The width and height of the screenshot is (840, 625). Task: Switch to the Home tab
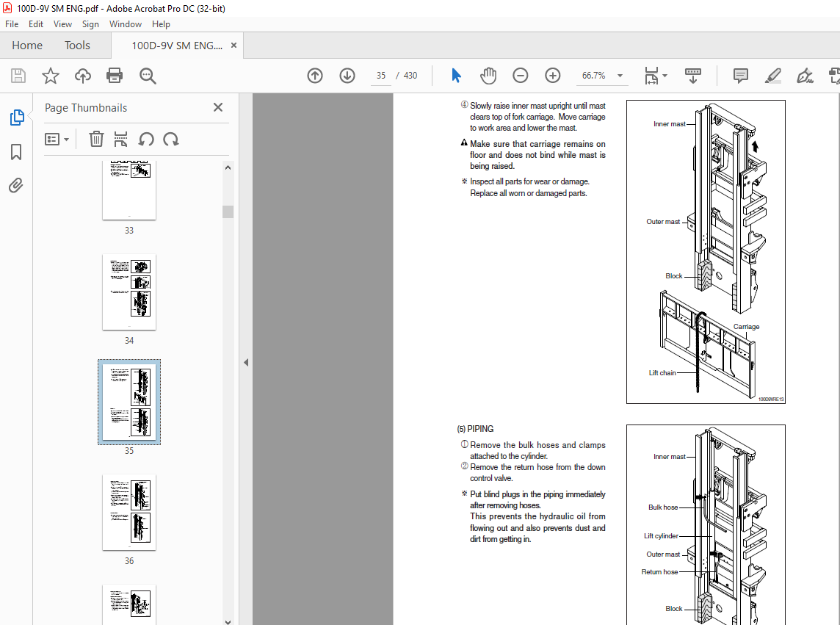[x=27, y=46]
